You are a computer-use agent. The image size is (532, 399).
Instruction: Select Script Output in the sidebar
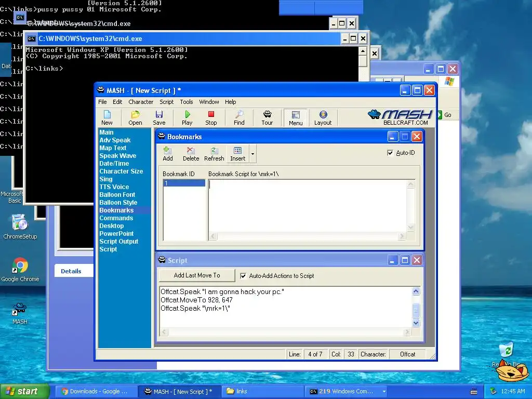coord(119,242)
